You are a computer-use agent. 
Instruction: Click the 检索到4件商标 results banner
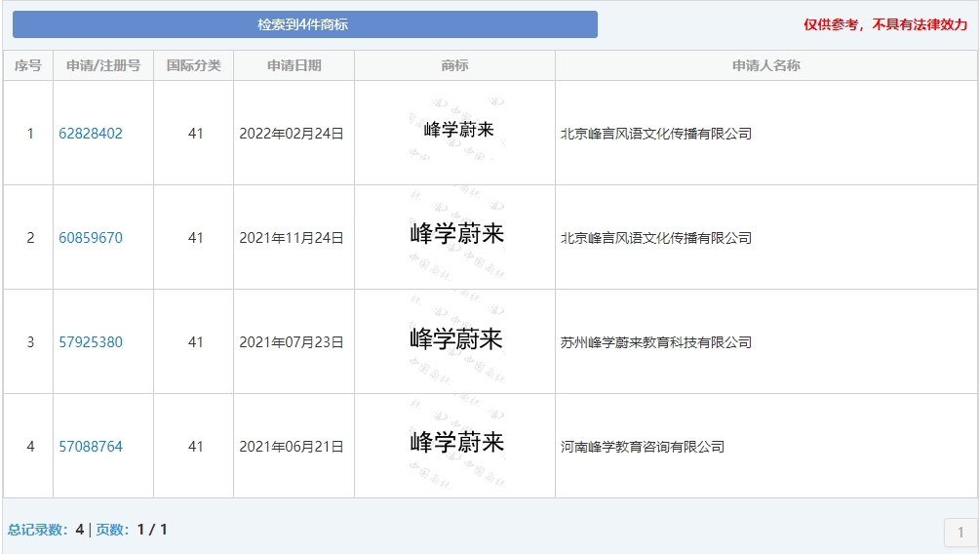[x=305, y=24]
